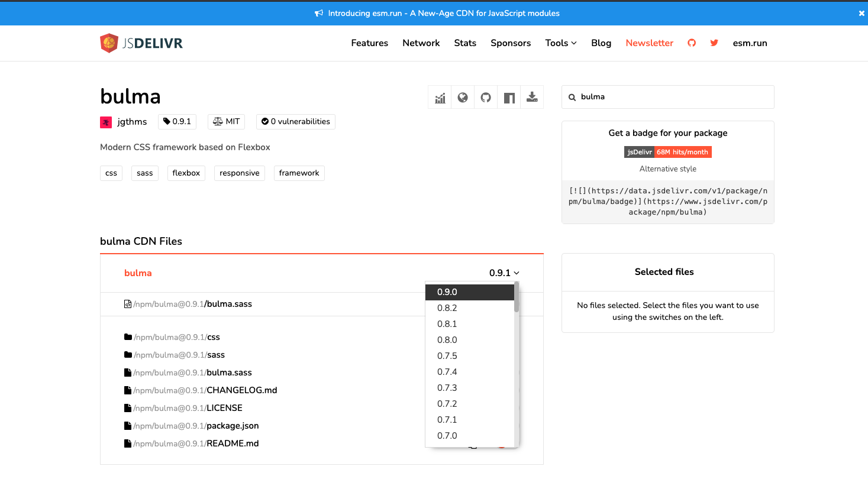The image size is (868, 489).
Task: Select version 0.7.5 from list
Action: point(470,356)
